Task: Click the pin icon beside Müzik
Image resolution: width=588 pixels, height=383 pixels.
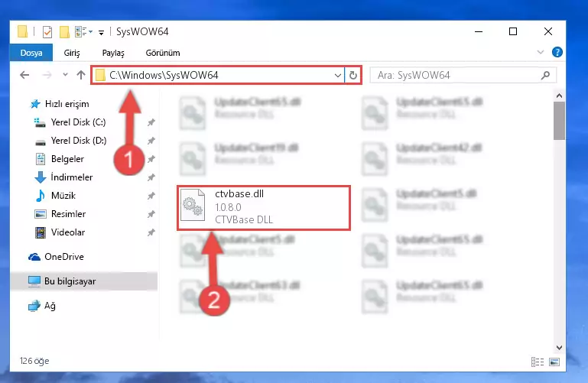Action: [x=151, y=196]
